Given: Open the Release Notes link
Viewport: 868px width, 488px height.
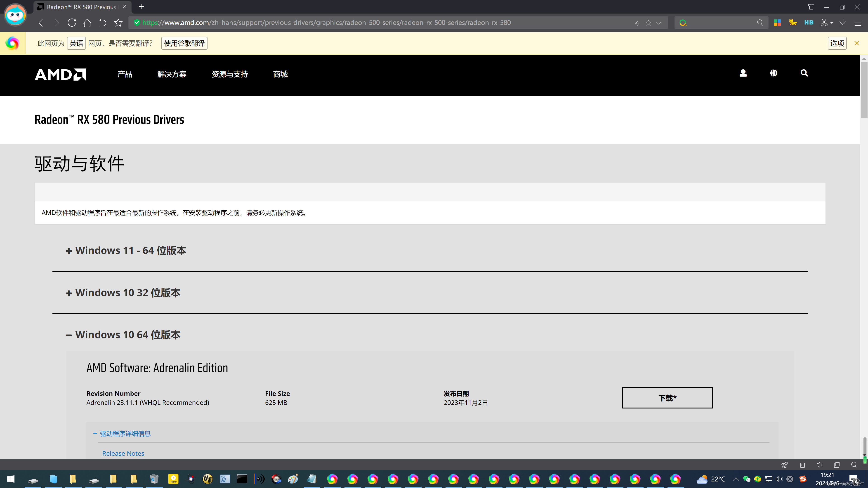Looking at the screenshot, I should pyautogui.click(x=123, y=453).
